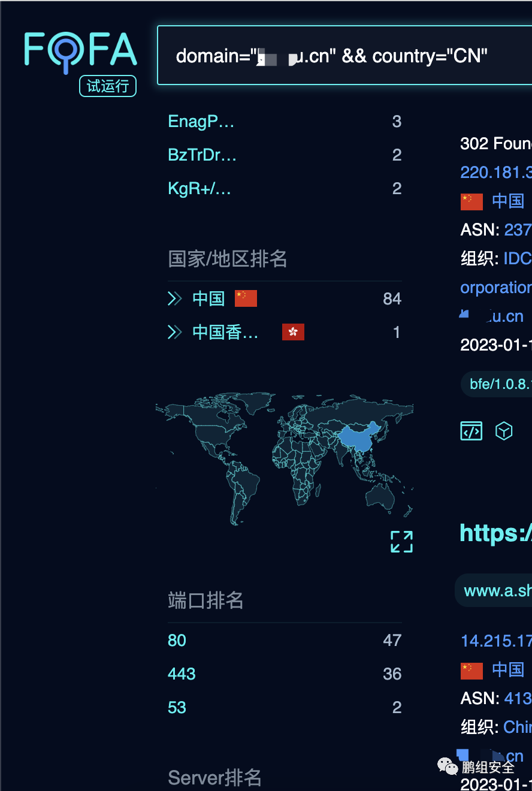Filter by port 80
This screenshot has width=532, height=791.
click(177, 641)
